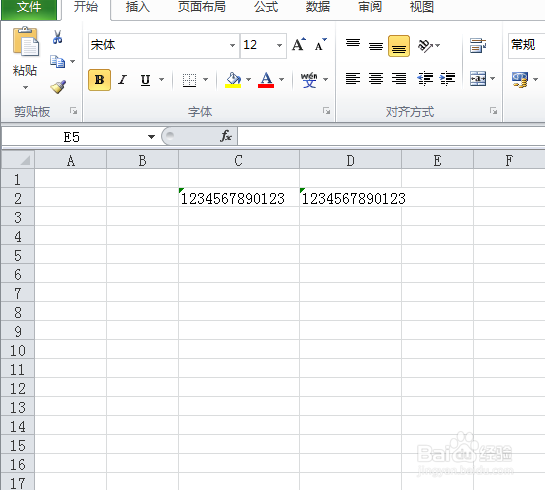Insert function fx button
Screen dimensions: 545x490
pyautogui.click(x=226, y=136)
